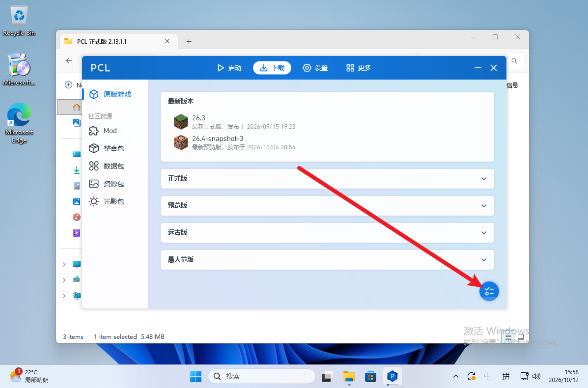Go back in File Explorer

[x=69, y=61]
